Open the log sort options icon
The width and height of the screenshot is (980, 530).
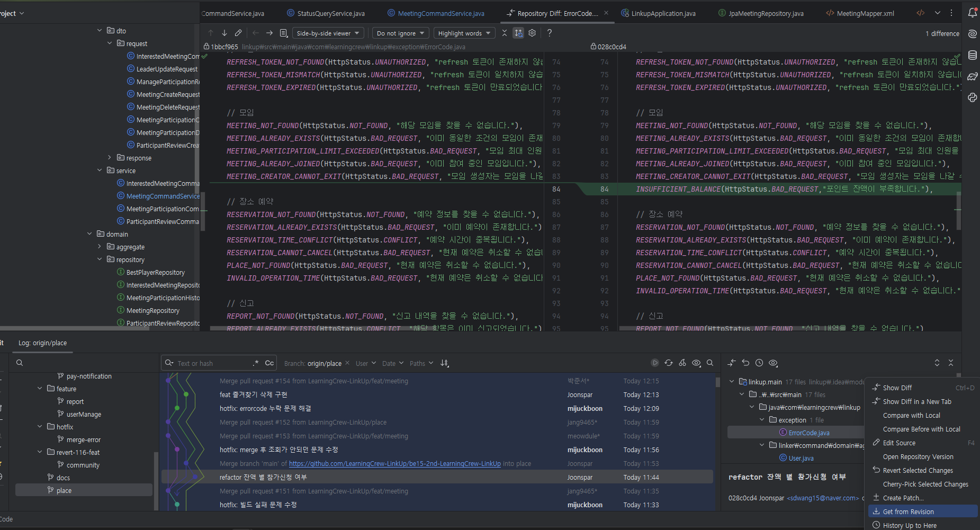[445, 363]
